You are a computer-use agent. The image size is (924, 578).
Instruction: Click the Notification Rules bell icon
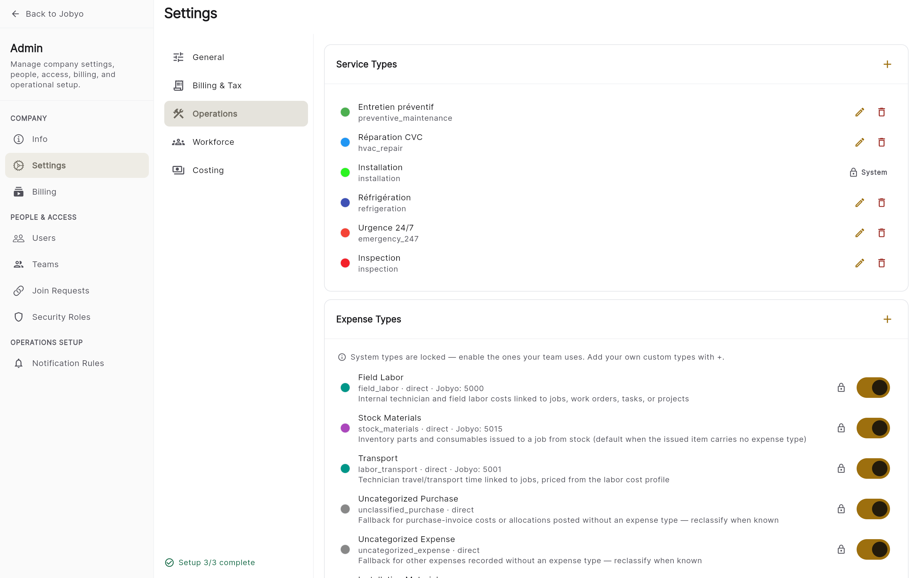(18, 363)
